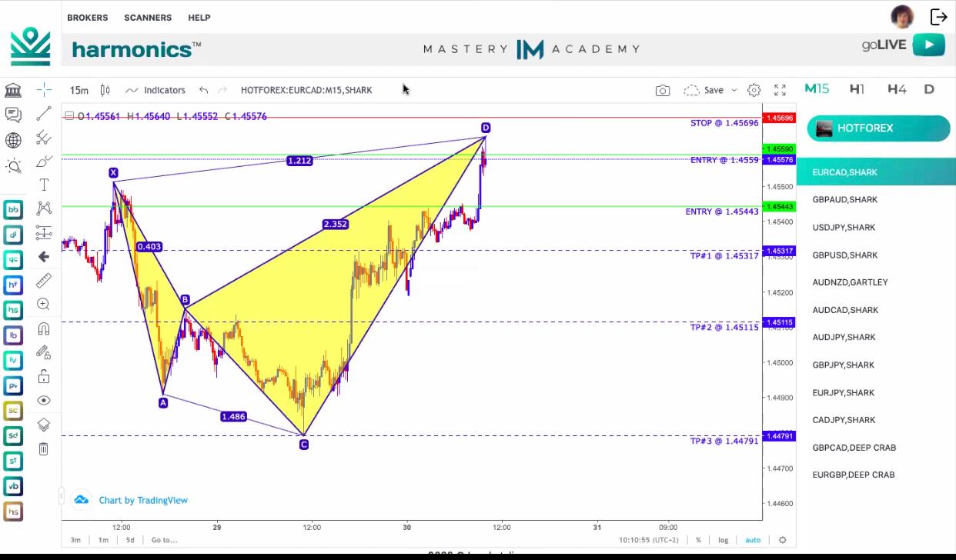This screenshot has width=956, height=560.
Task: Open chart settings gear icon
Action: pyautogui.click(x=754, y=90)
